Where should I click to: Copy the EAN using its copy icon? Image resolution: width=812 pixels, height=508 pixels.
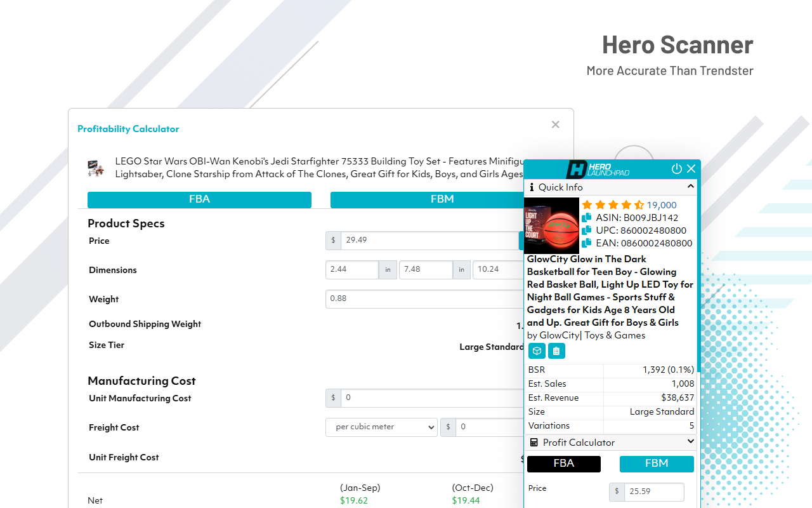point(587,243)
